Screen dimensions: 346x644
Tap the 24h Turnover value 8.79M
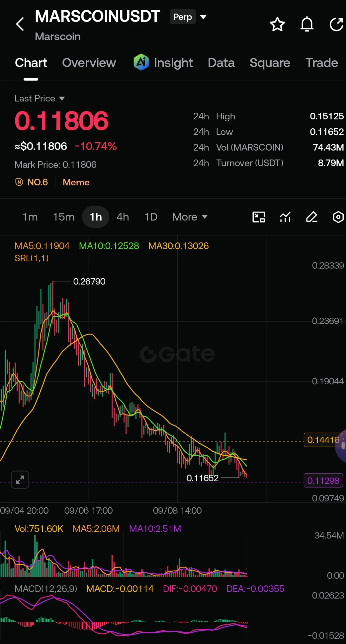[x=331, y=163]
